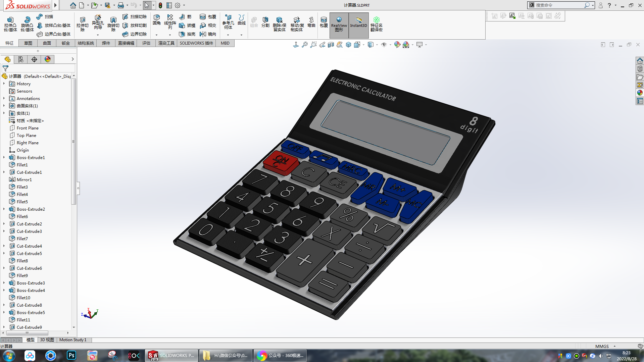
Task: Open the ConfigurationManager tab icon
Action: click(21, 59)
